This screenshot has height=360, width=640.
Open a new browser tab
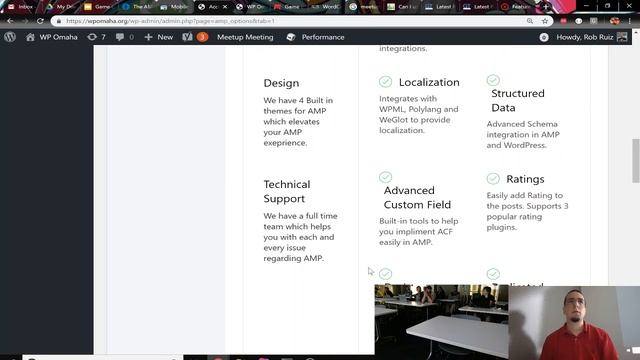coord(546,6)
